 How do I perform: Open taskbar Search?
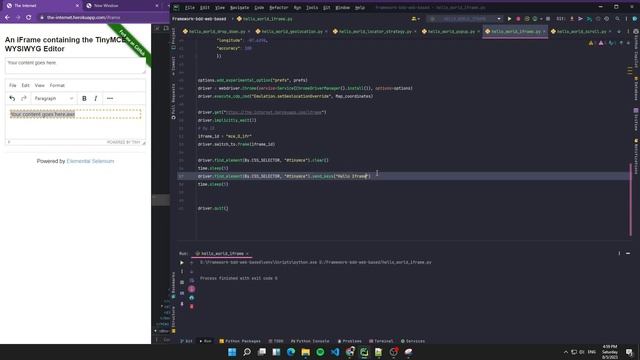point(247,352)
